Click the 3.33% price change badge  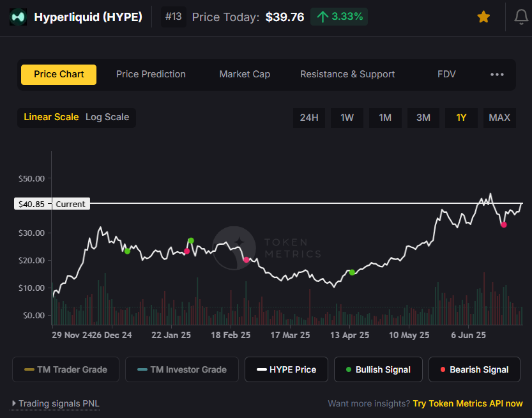pos(339,17)
